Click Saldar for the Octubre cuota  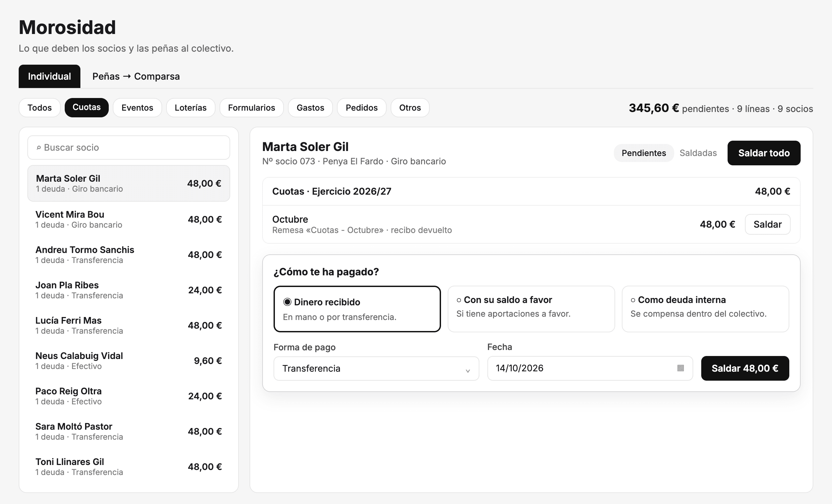[768, 224]
